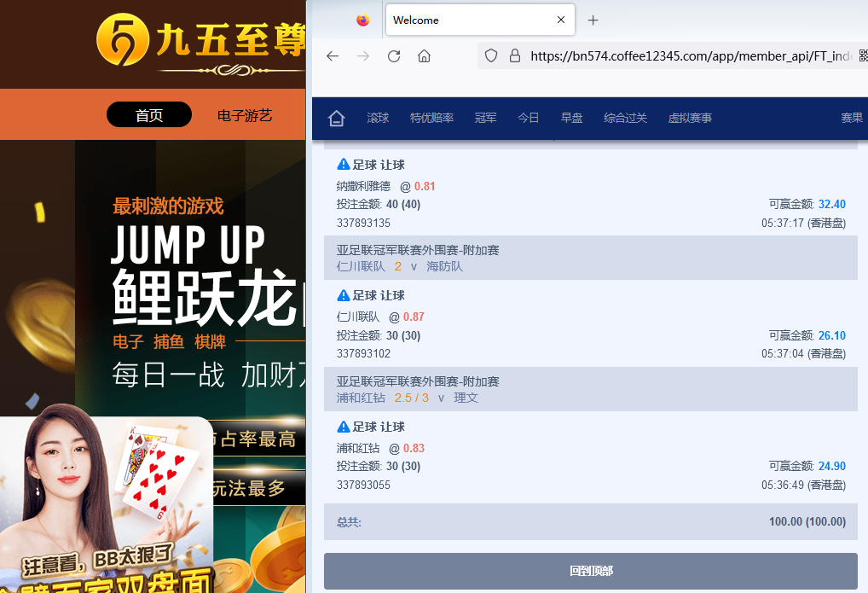Screen dimensions: 868x593
Task: Click timestamp 05:37:04 (香港盘)
Action: [803, 353]
